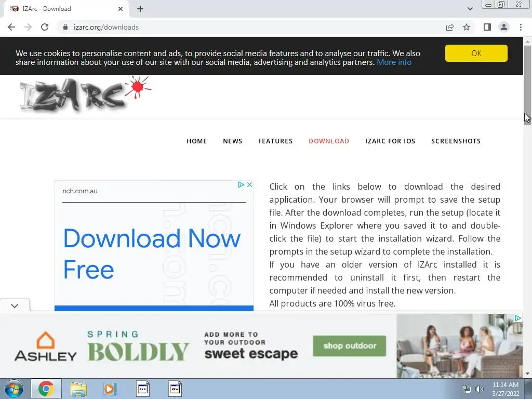This screenshot has width=532, height=399.
Task: Click 'All products are 100% virus free.'
Action: click(x=332, y=303)
